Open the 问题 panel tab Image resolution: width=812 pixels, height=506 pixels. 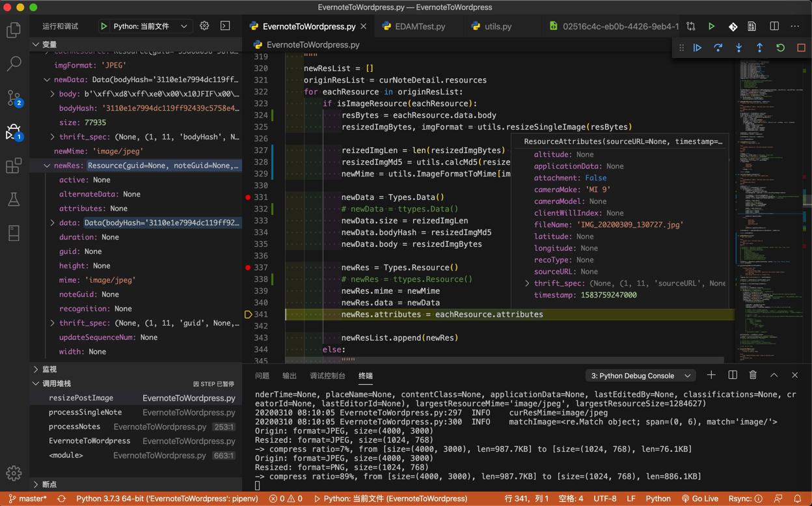[262, 376]
